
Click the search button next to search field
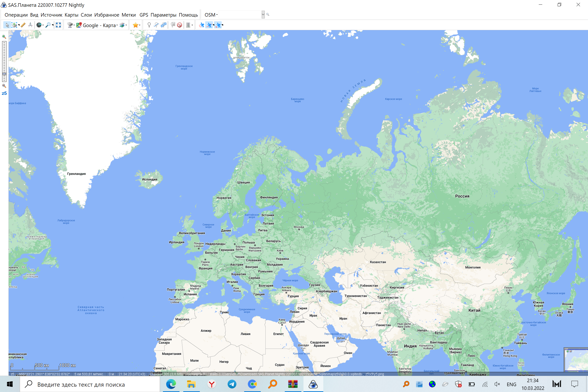268,14
